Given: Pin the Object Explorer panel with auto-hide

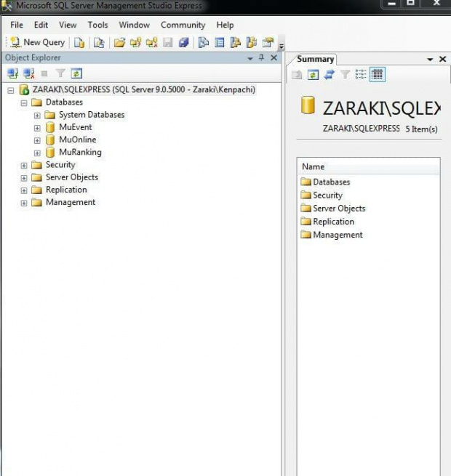Looking at the screenshot, I should [x=262, y=58].
